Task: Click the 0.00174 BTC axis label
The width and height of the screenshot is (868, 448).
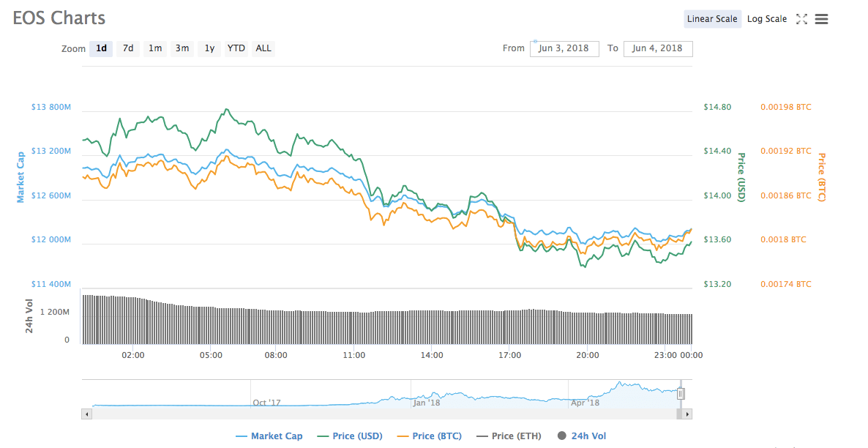Action: (x=786, y=284)
